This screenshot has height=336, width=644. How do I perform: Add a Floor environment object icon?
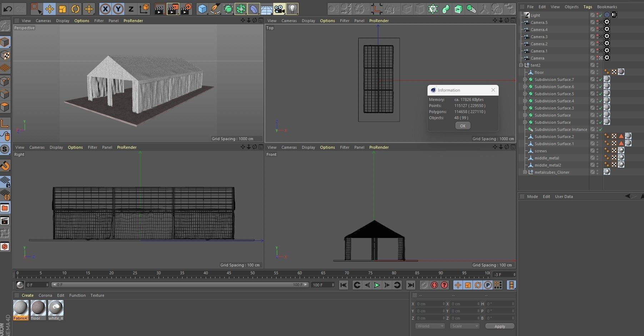click(267, 9)
